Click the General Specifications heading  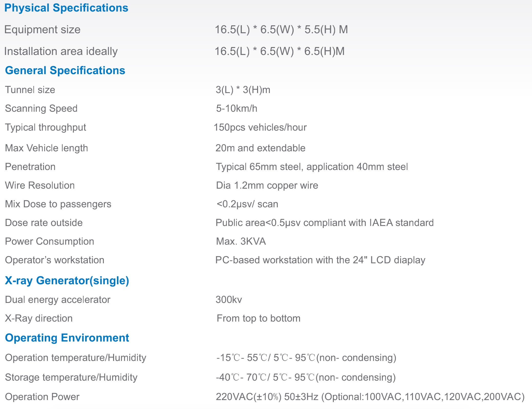[65, 70]
